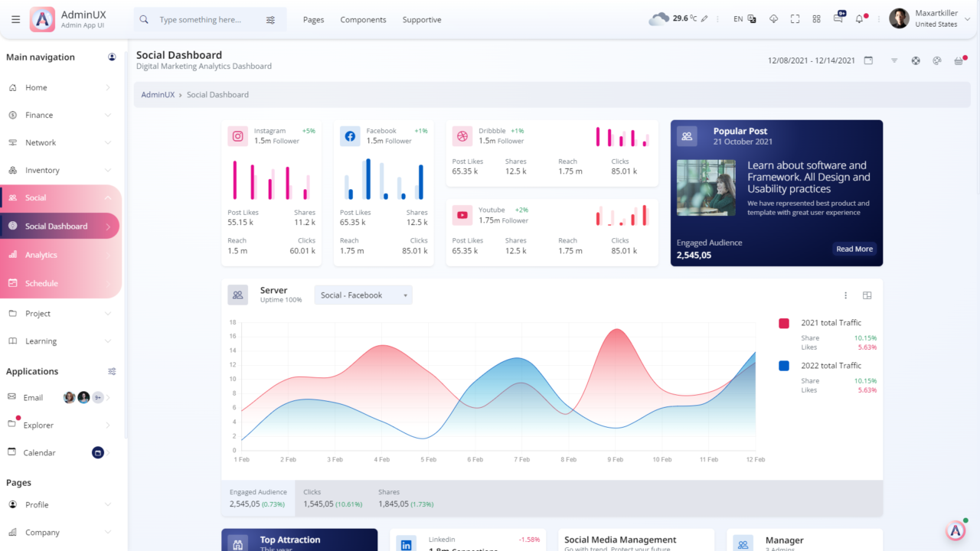Open the three-dot menu on the Server chart

click(845, 295)
